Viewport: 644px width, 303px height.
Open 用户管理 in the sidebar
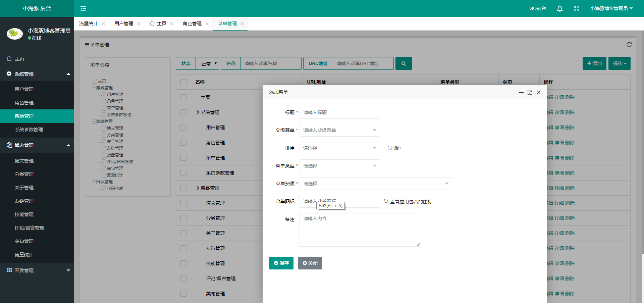click(37, 89)
